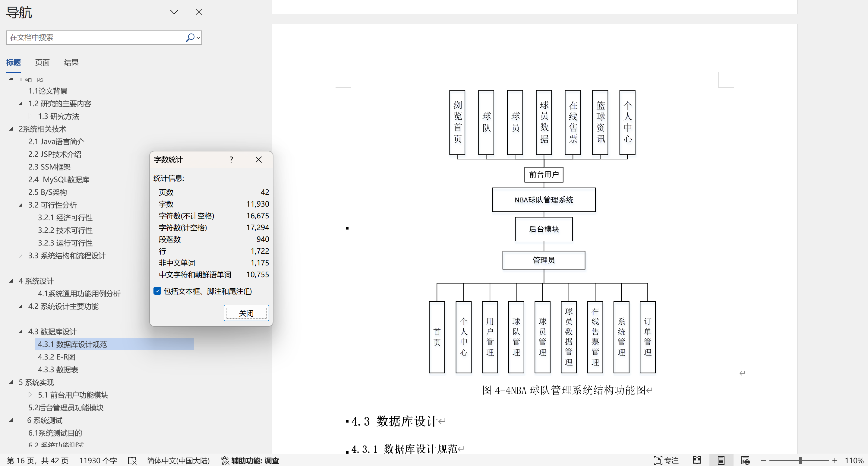Go to heading 2.4 MySQL数据库
The image size is (868, 466).
58,180
